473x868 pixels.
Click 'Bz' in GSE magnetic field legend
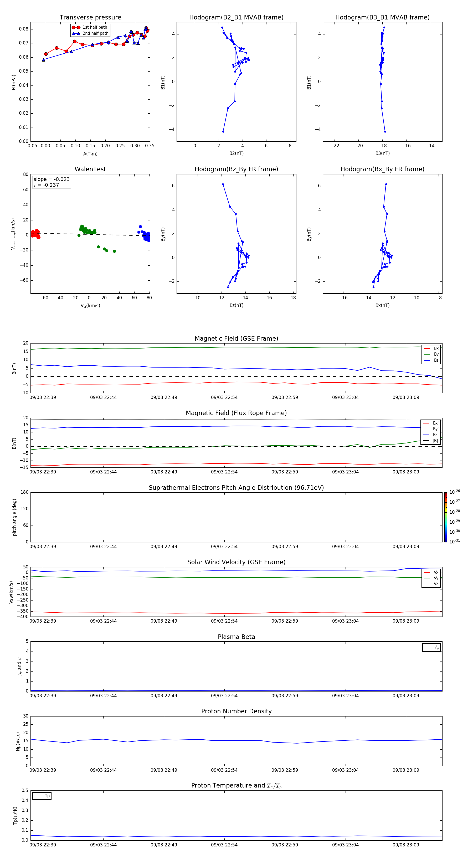pos(436,360)
